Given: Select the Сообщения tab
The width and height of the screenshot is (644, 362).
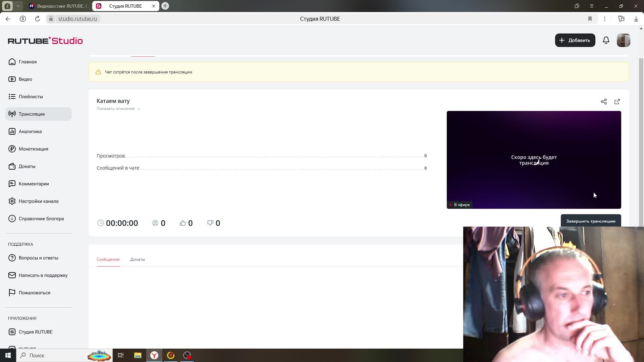Looking at the screenshot, I should pos(108,259).
